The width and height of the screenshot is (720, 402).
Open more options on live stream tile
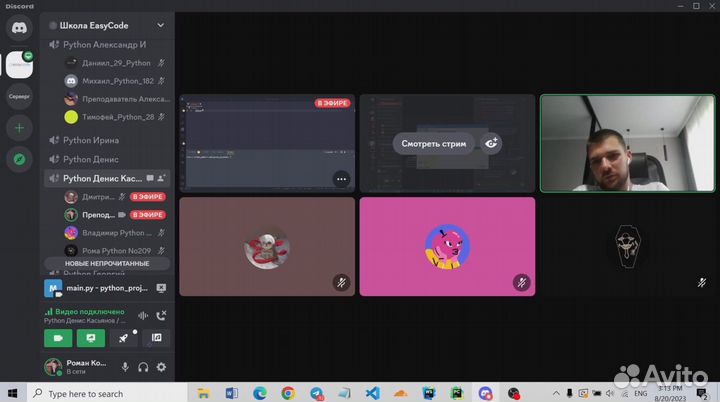pyautogui.click(x=341, y=179)
